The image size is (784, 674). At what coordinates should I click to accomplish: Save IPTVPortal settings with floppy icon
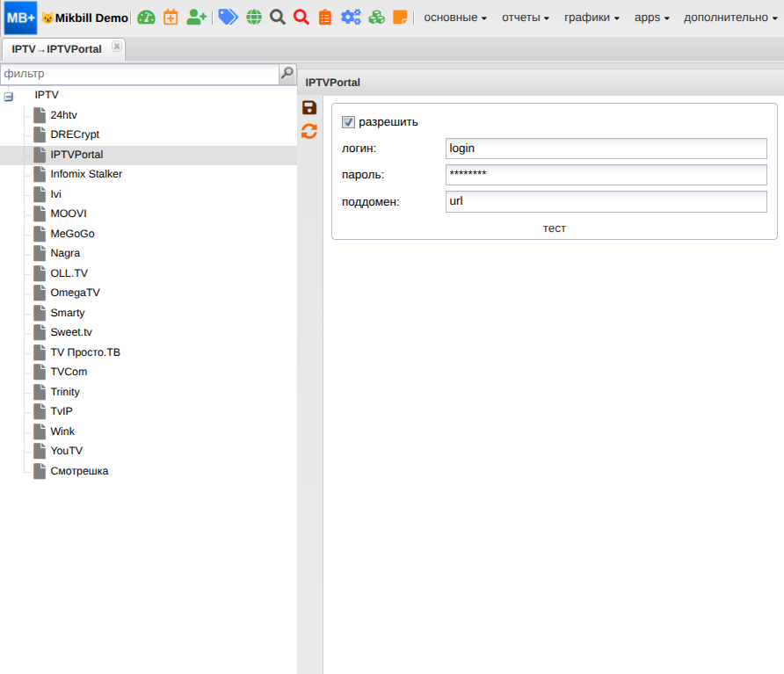pyautogui.click(x=309, y=107)
